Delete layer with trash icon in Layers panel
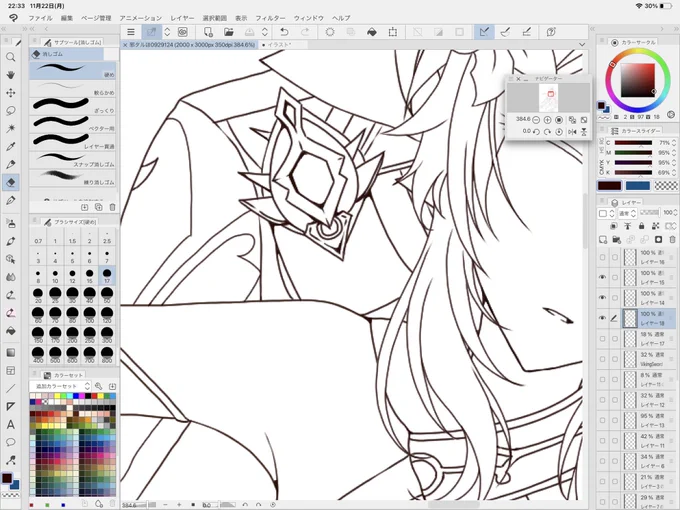 pos(672,239)
